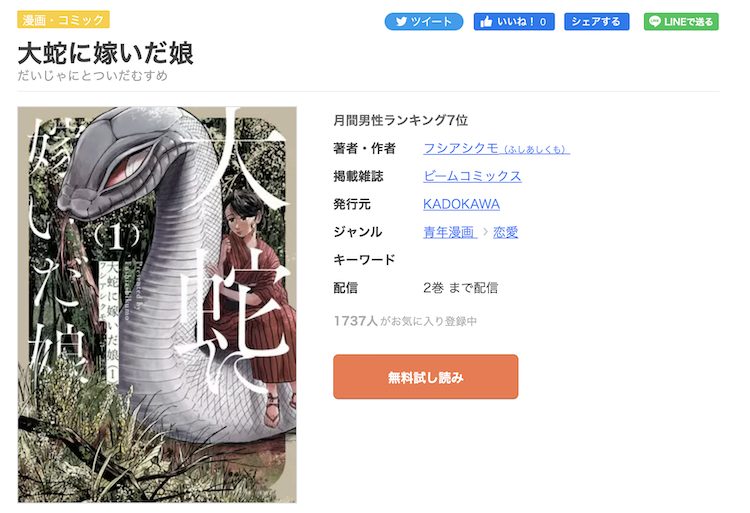This screenshot has height=513, width=750.
Task: Share via the シェアする button
Action: coord(596,22)
